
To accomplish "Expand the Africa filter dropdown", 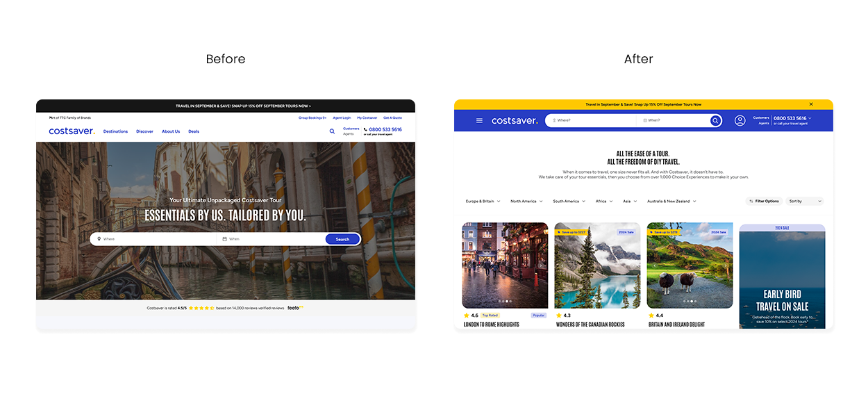I will [x=603, y=202].
